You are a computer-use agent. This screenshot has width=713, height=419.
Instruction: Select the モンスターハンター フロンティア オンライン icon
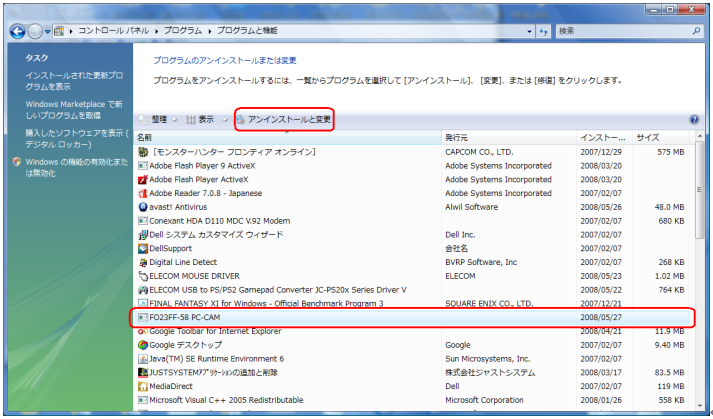pos(143,152)
